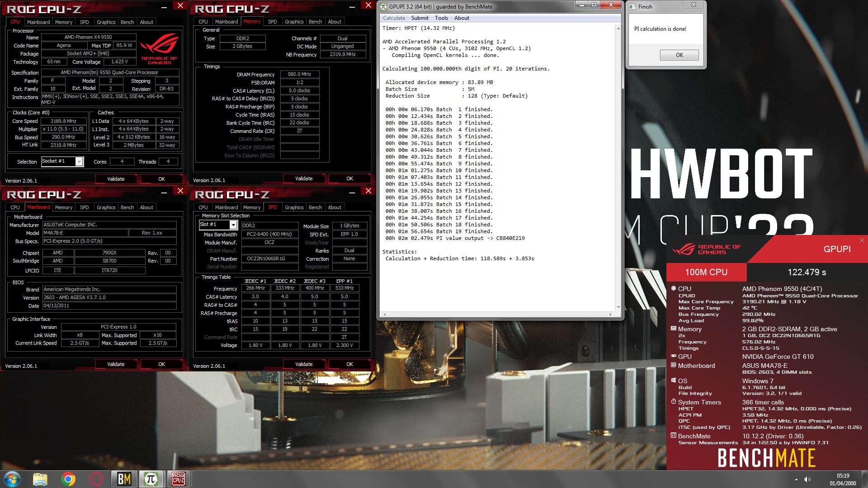Click OK in CPU-Z Memory window
The image size is (868, 488).
[349, 178]
